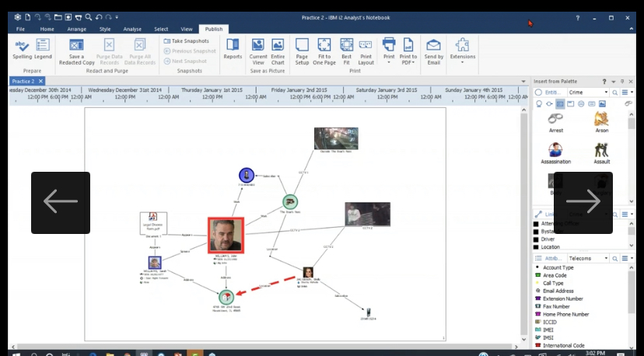Choose the picture representation in palette
The image size is (644, 356).
click(x=602, y=104)
